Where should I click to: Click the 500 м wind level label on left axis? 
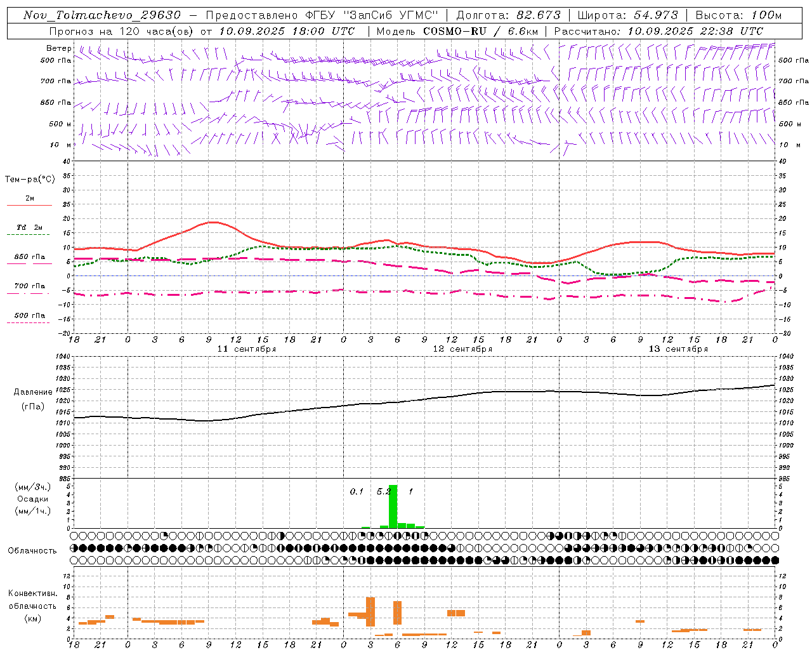pyautogui.click(x=60, y=124)
